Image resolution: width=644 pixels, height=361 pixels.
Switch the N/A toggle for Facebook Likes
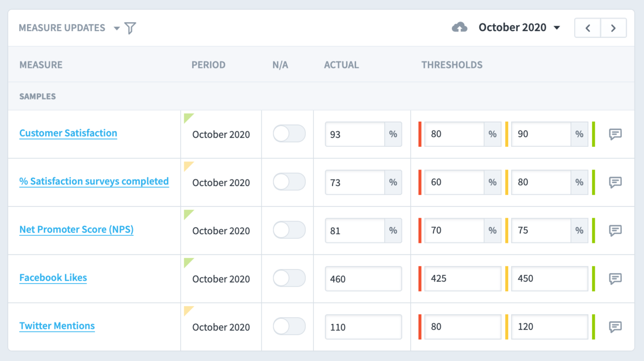tap(288, 279)
